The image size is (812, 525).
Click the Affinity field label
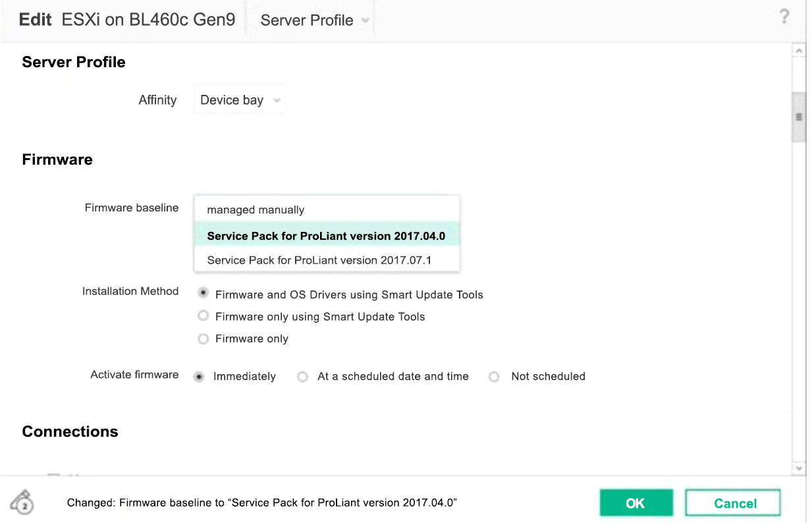click(157, 100)
